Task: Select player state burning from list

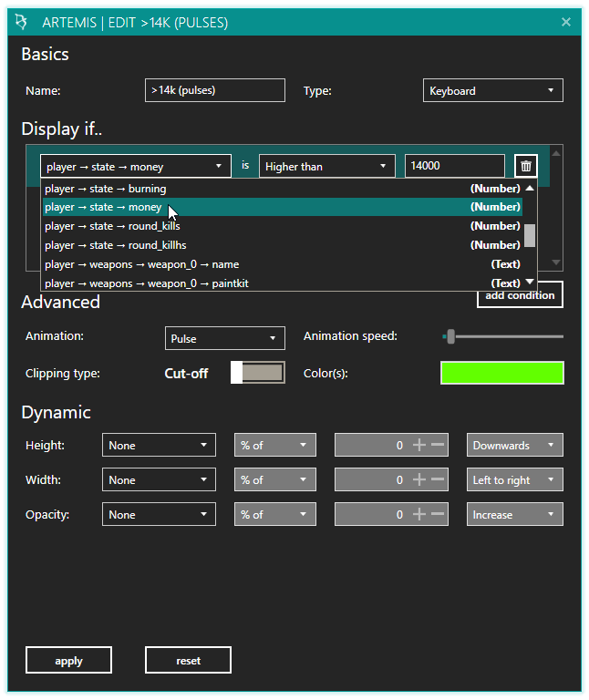Action: 283,189
